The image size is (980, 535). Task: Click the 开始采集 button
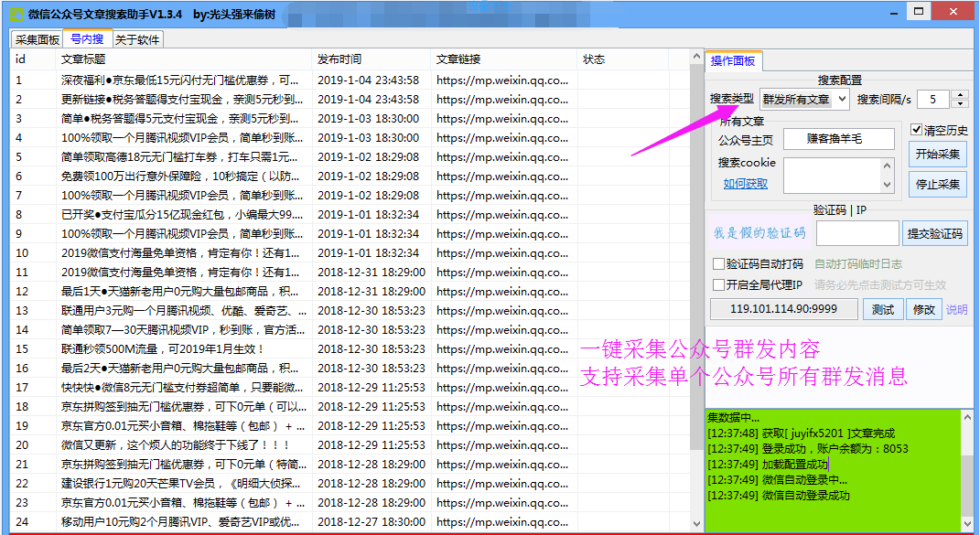click(x=938, y=154)
